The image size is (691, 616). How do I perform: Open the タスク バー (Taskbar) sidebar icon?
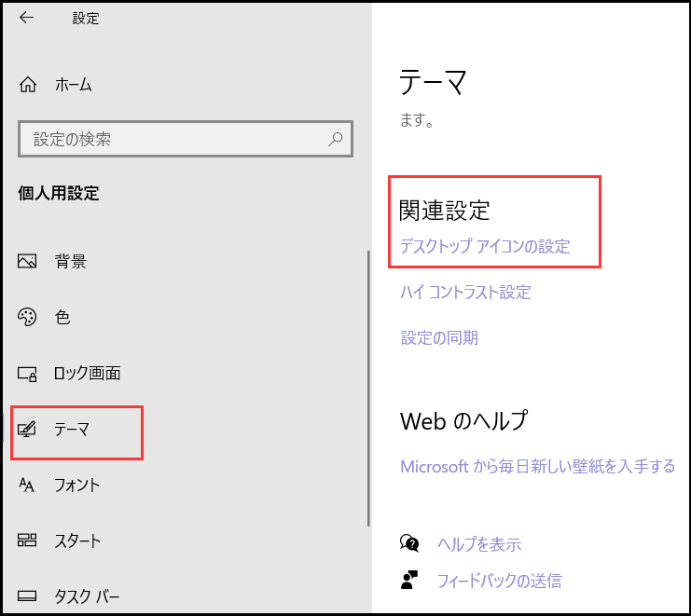coord(27,596)
